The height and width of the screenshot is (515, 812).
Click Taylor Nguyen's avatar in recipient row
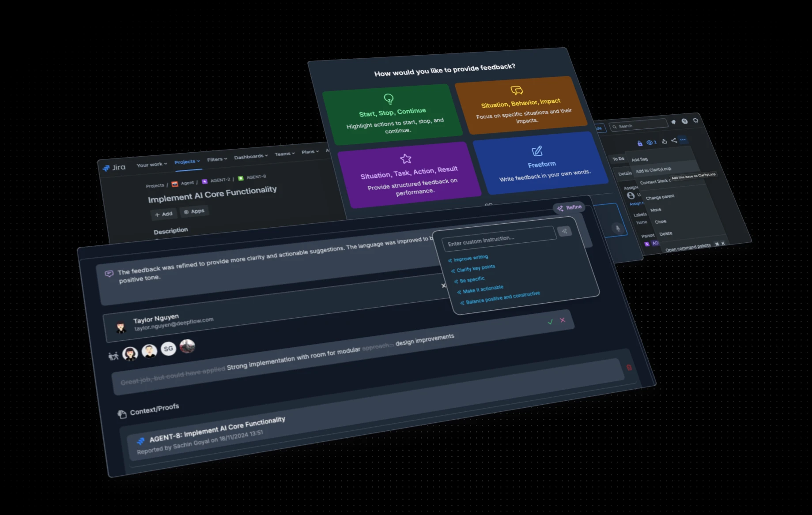tap(121, 327)
